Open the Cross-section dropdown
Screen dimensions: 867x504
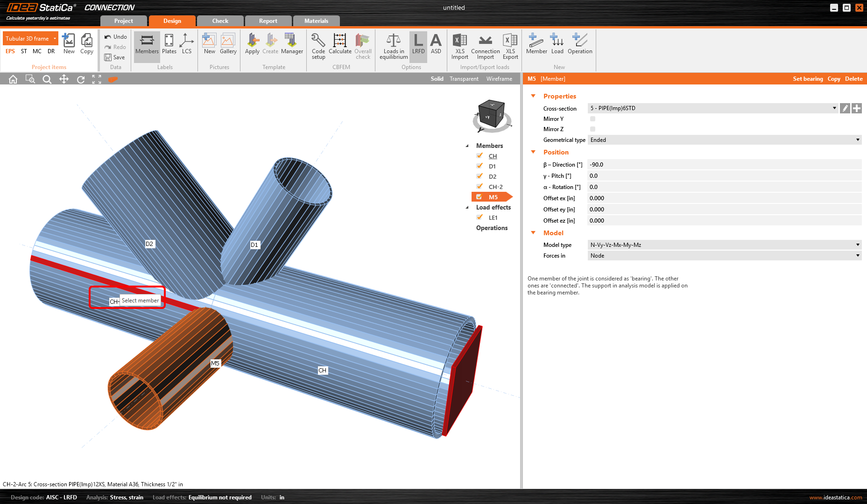click(834, 108)
